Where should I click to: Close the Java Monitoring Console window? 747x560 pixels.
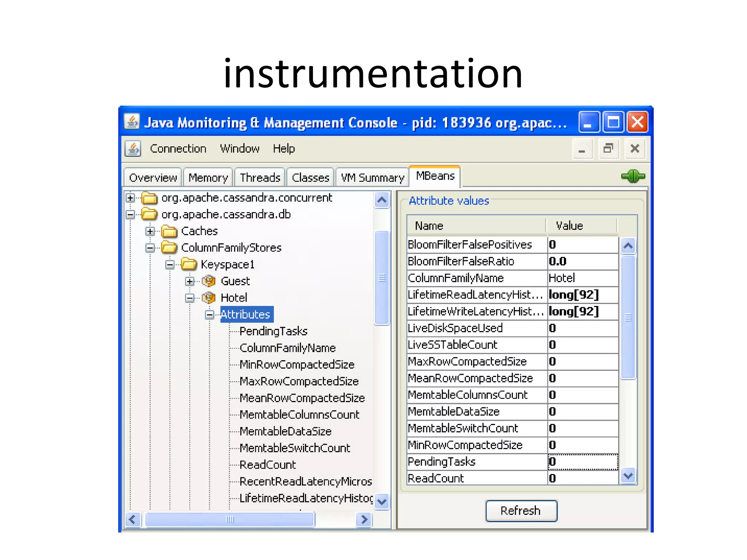(x=638, y=122)
